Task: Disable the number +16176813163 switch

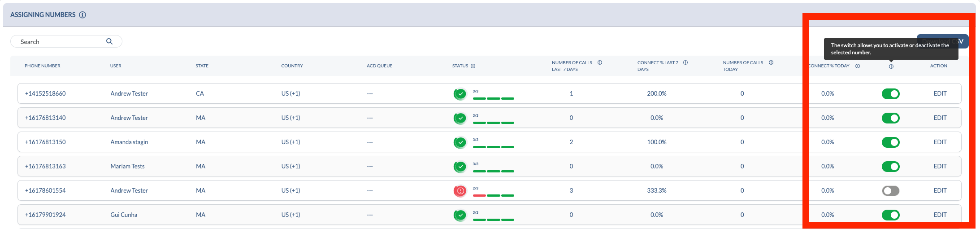Action: pos(891,167)
